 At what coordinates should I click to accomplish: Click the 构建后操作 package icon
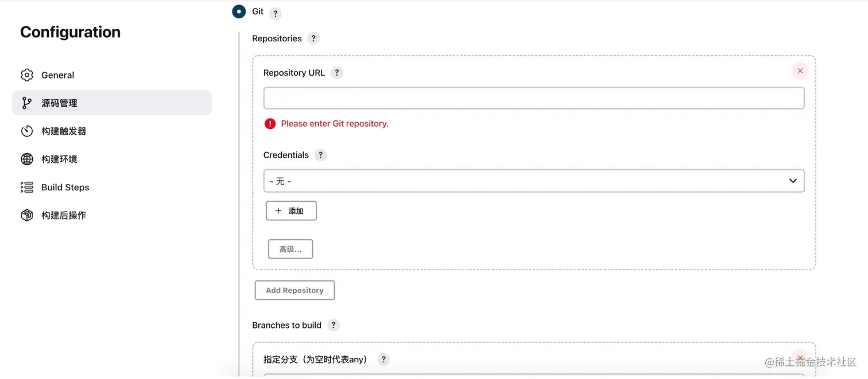[27, 215]
